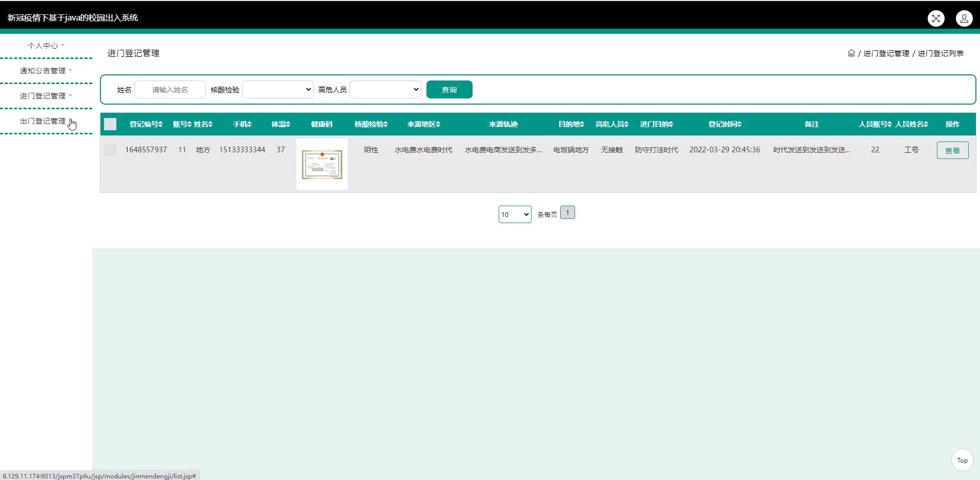The width and height of the screenshot is (980, 480).
Task: Click the 姓名 search input field
Action: (170, 90)
